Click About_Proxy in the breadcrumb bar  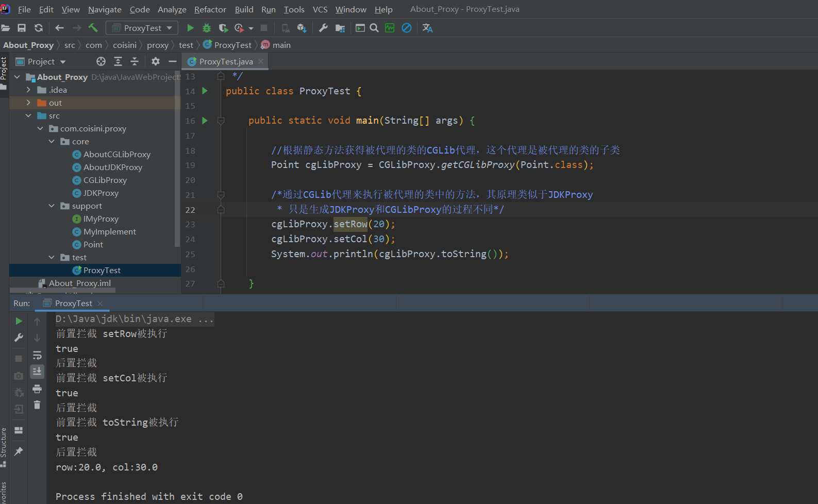click(x=28, y=45)
